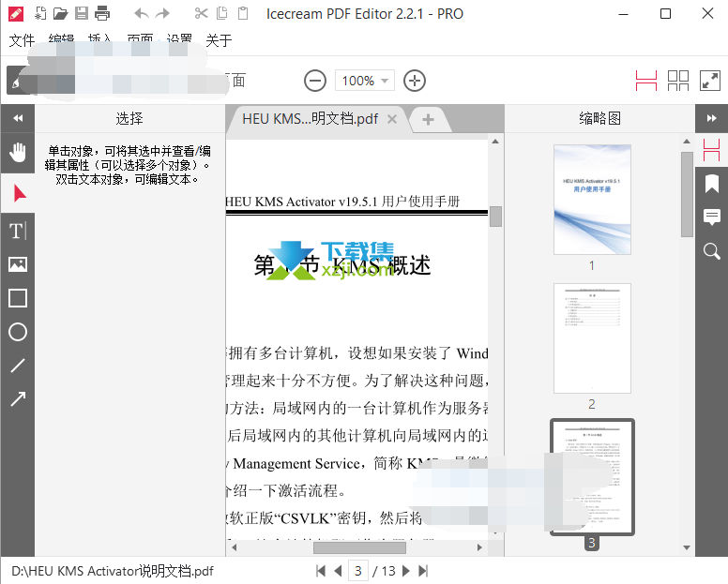
Task: Select the Line drawing tool
Action: point(18,366)
